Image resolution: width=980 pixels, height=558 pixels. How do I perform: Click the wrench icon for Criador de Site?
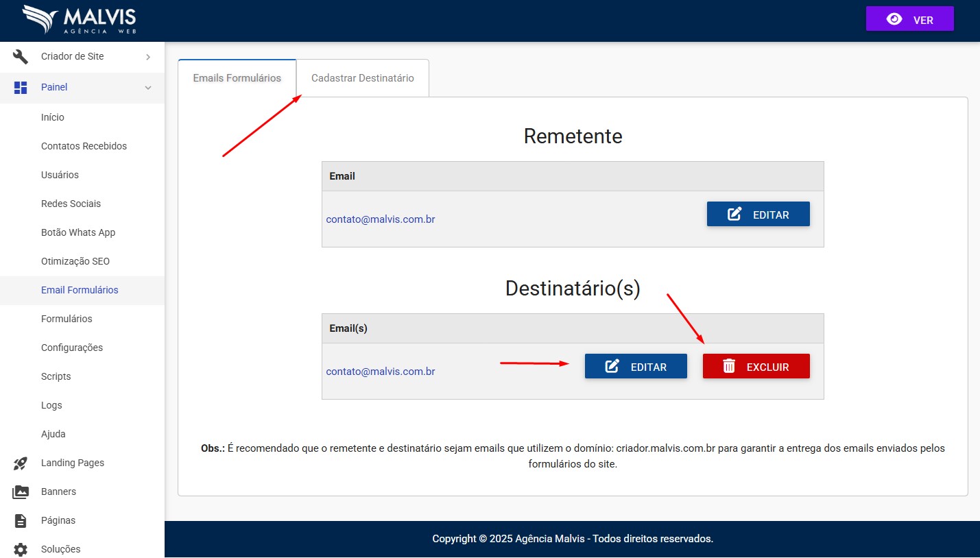click(x=21, y=57)
